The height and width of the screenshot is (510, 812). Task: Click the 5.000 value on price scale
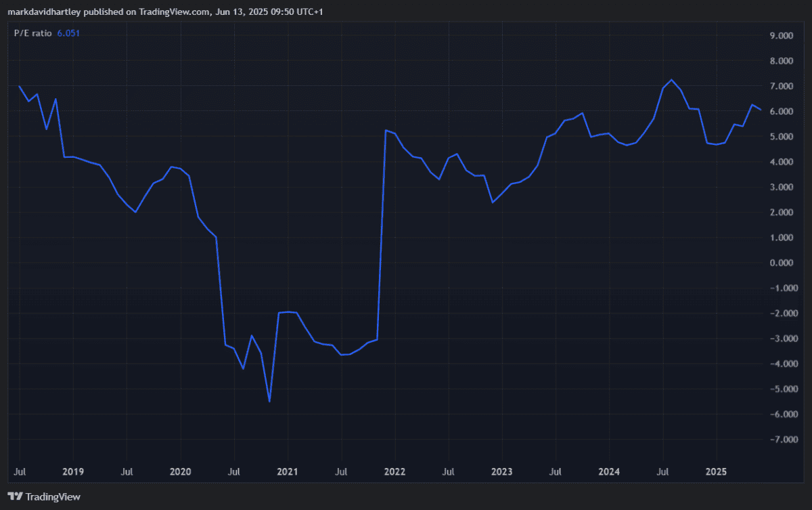click(x=788, y=137)
